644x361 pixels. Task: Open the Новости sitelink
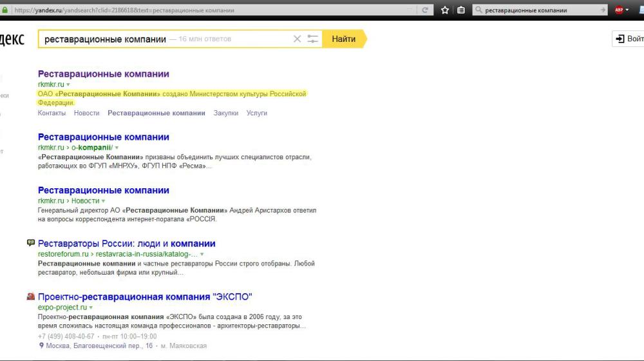point(87,113)
